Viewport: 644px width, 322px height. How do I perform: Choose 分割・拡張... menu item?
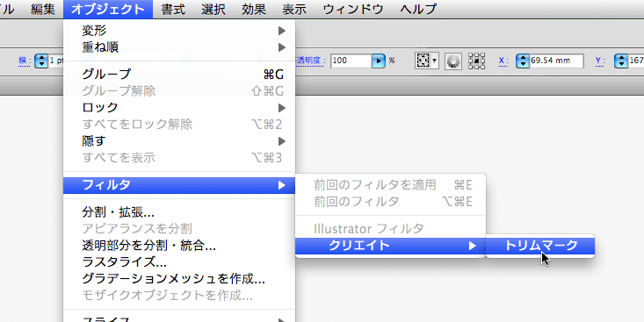[179, 212]
